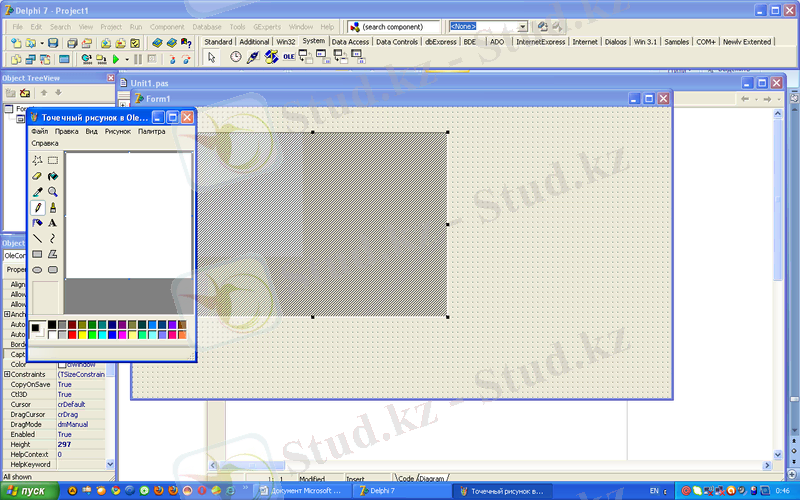Switch to the Data Access component tab
The width and height of the screenshot is (800, 500).
click(x=350, y=42)
